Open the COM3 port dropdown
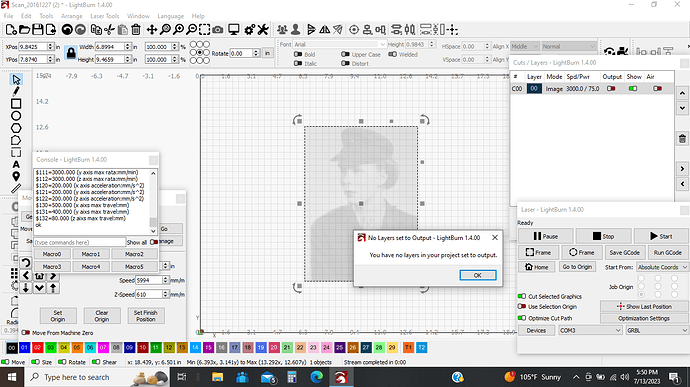Screen dimensions: 690x387 pyautogui.click(x=590, y=330)
